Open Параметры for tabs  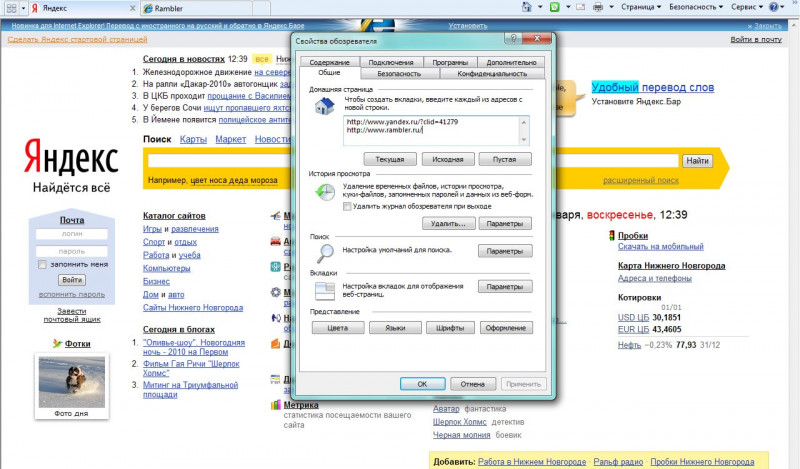pyautogui.click(x=505, y=287)
